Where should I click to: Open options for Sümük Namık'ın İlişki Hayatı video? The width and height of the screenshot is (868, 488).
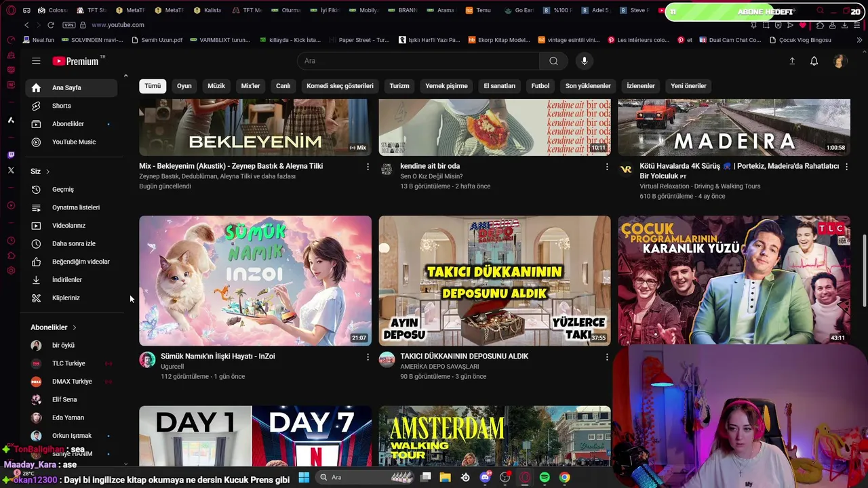pyautogui.click(x=368, y=357)
